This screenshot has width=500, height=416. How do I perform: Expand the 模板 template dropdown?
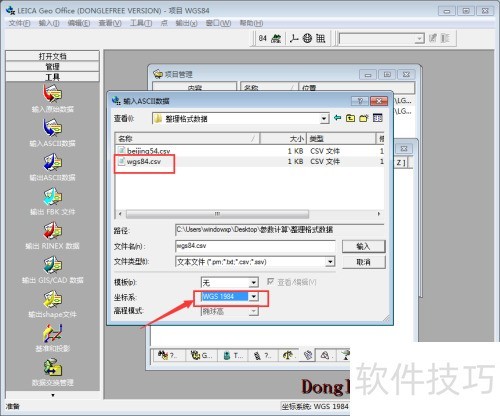pyautogui.click(x=253, y=283)
